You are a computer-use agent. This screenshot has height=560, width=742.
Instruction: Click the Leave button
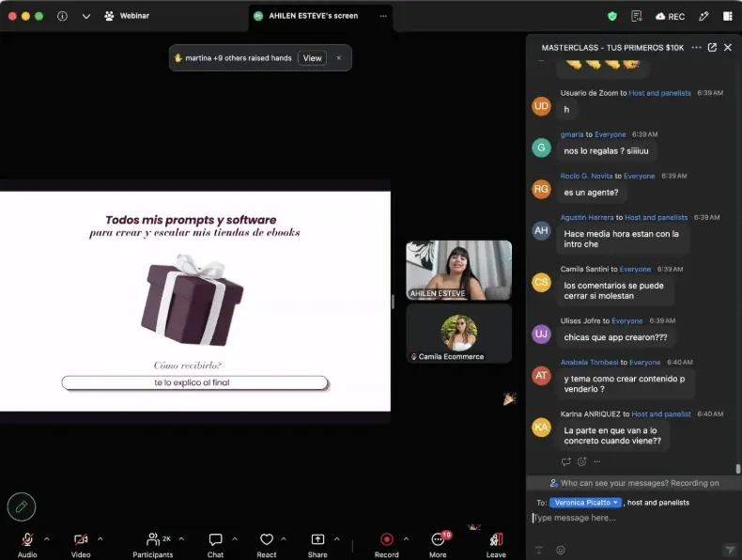tap(496, 544)
